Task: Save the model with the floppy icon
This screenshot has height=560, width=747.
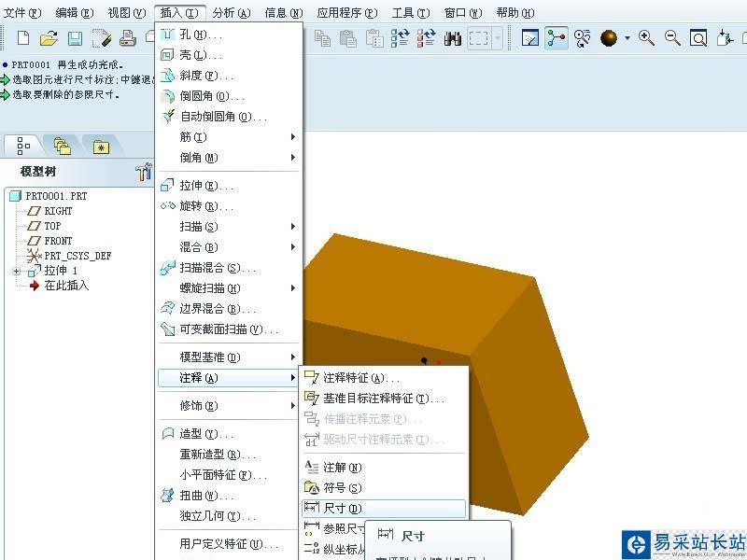Action: tap(75, 38)
